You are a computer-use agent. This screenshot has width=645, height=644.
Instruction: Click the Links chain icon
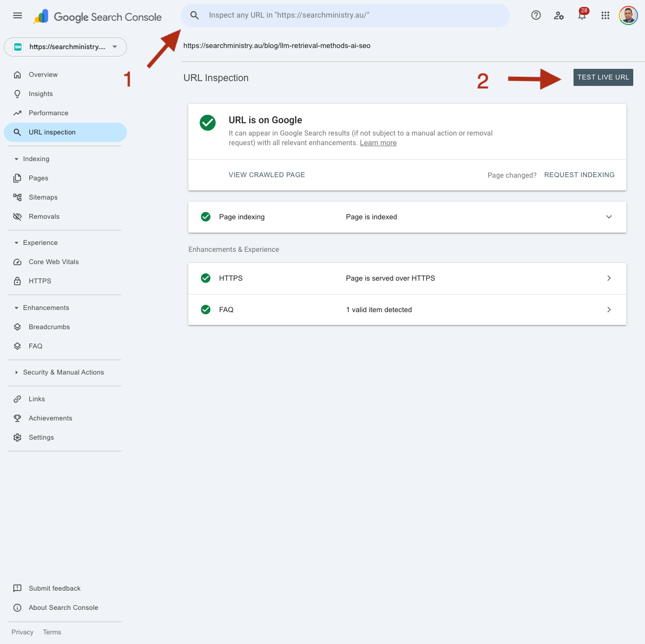click(18, 399)
